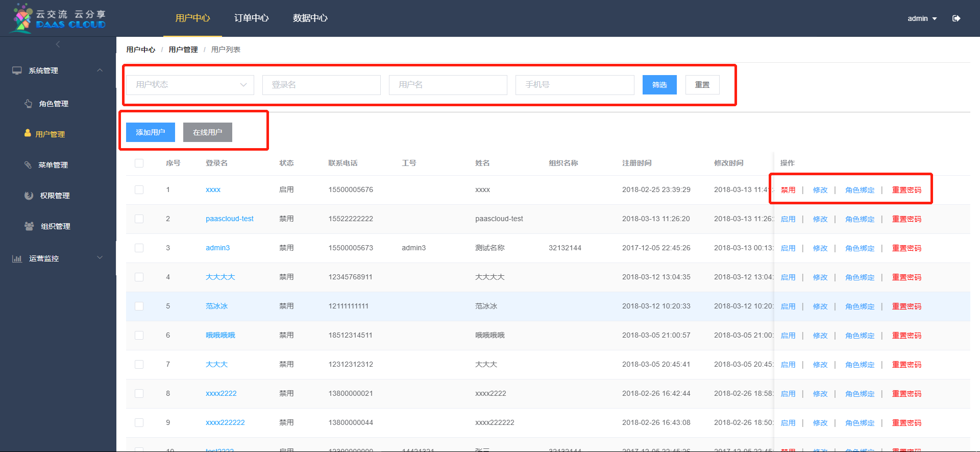
Task: Click the monitor icon for 系统管理
Action: tap(17, 70)
